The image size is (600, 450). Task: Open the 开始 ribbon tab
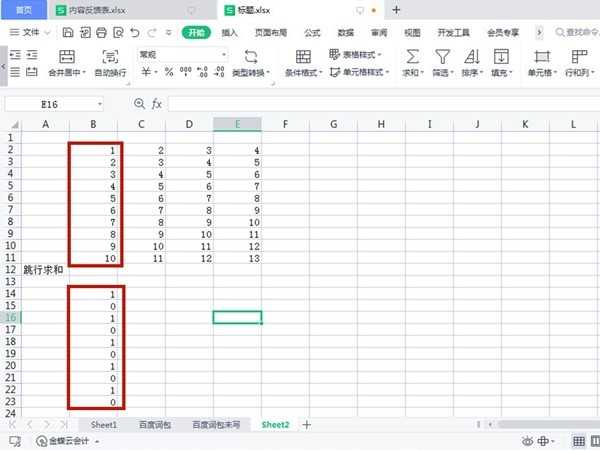pos(196,33)
